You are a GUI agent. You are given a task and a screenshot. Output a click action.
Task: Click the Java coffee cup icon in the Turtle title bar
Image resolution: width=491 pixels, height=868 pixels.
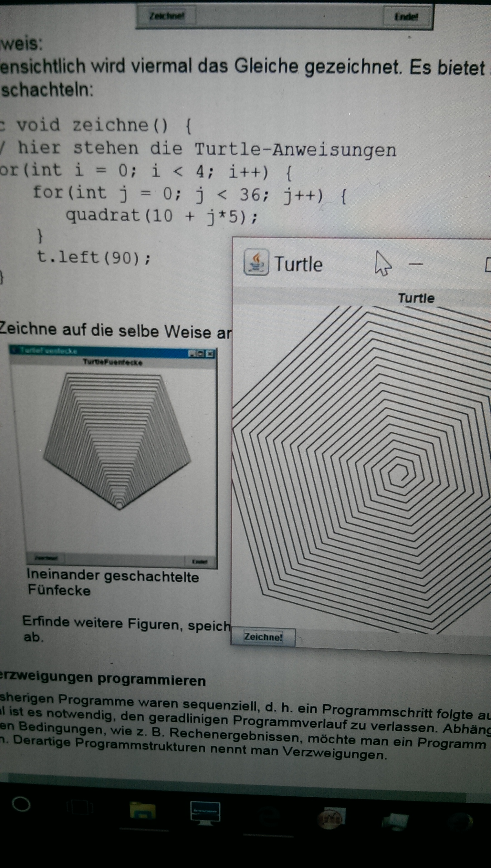tap(256, 262)
